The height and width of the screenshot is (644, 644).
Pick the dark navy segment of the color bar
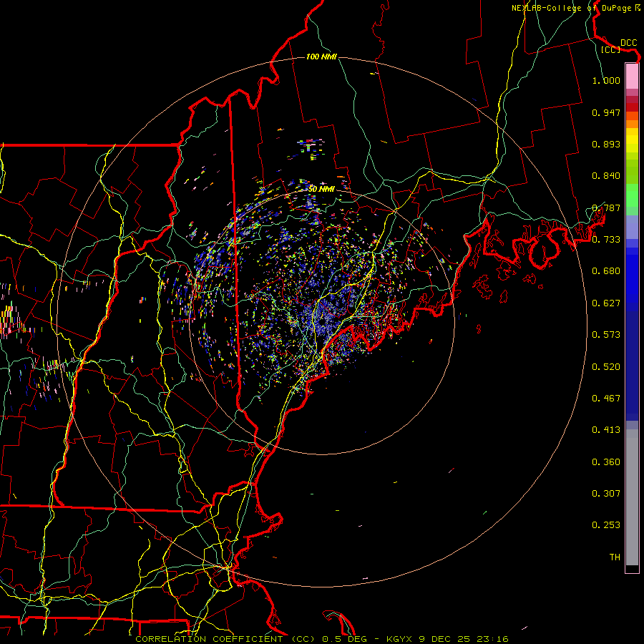[632, 366]
